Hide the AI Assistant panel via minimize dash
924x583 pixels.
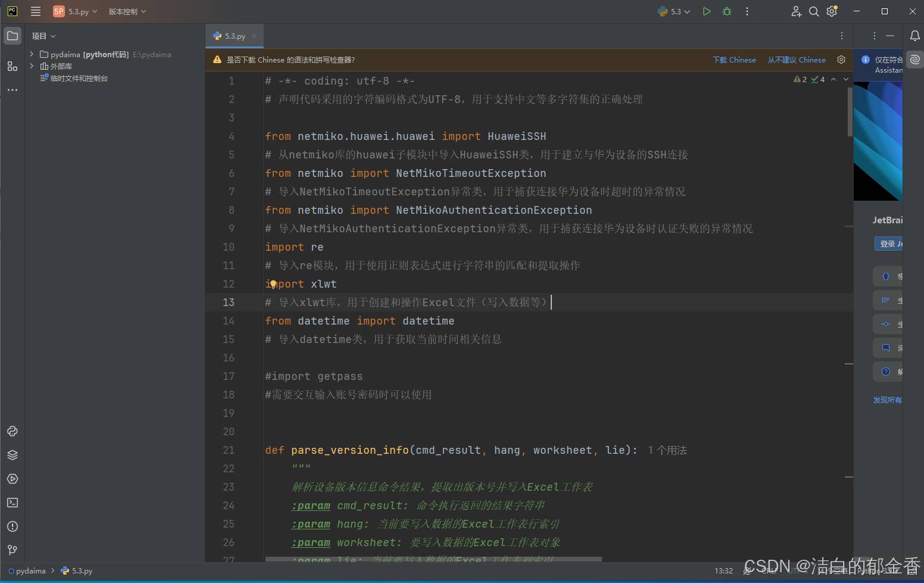pyautogui.click(x=890, y=36)
